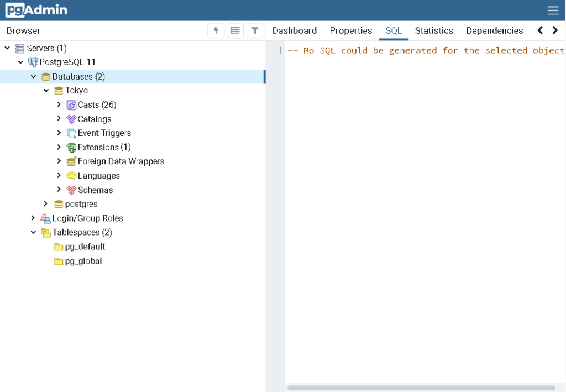Click the right tab-scroll chevron
This screenshot has height=392, width=566.
555,30
